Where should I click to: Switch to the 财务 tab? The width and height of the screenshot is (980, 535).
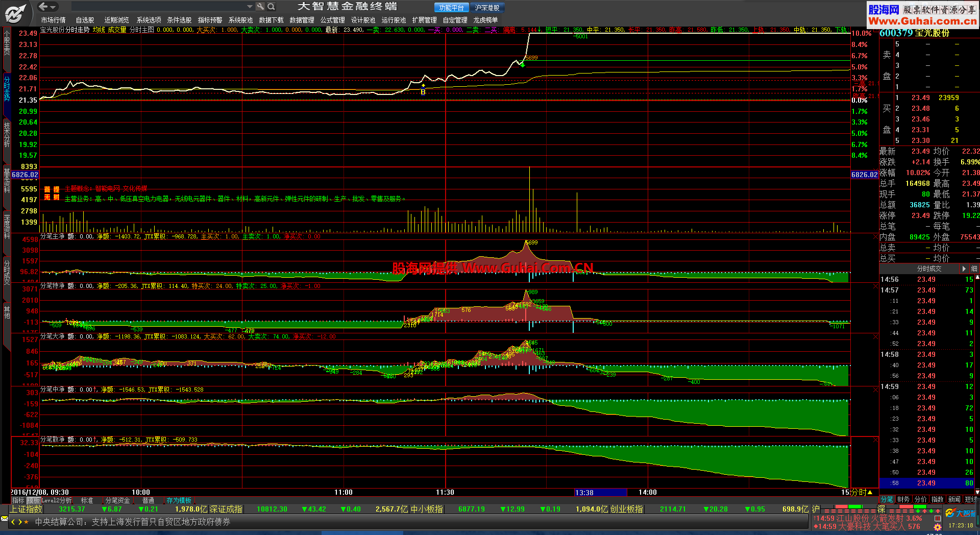tap(903, 499)
